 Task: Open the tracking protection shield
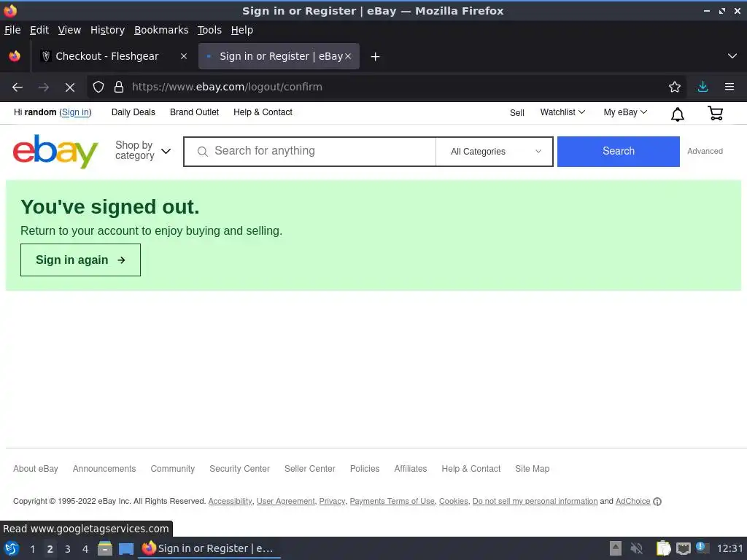coord(98,87)
